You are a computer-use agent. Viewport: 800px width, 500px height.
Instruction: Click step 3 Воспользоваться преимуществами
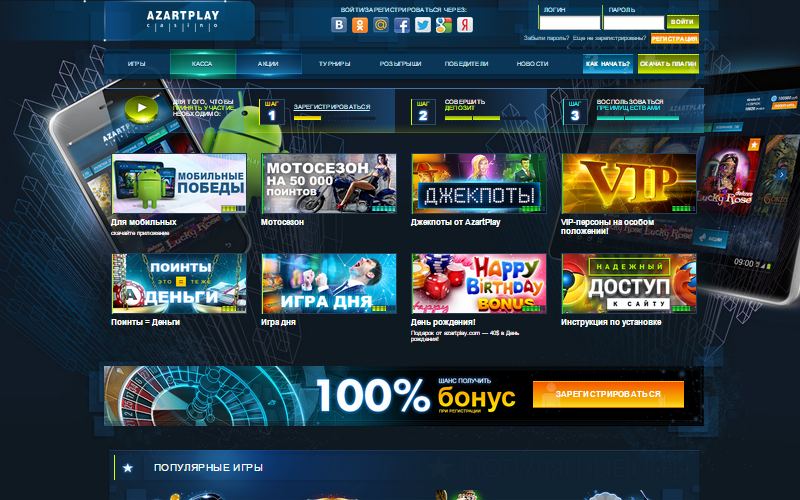coord(630,105)
